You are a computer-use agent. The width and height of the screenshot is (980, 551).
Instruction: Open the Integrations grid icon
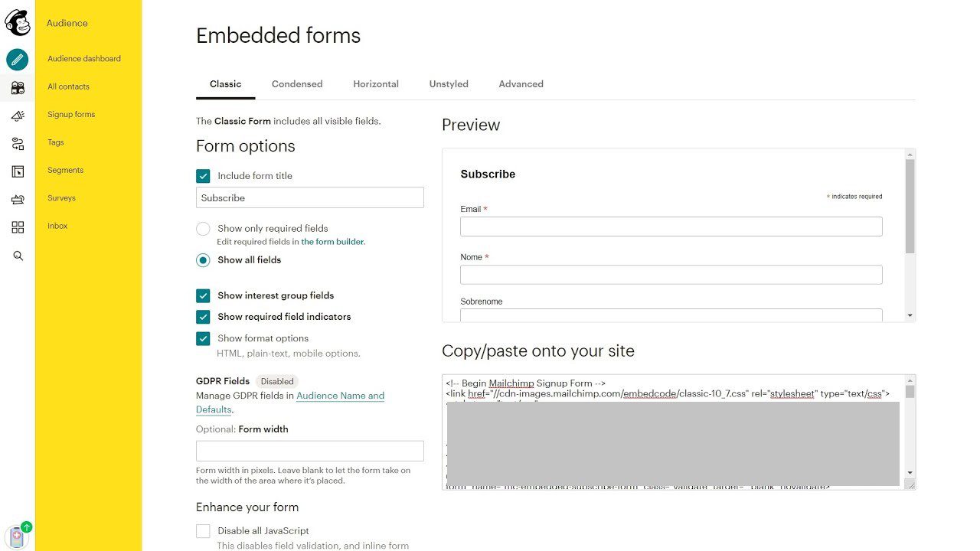(17, 227)
